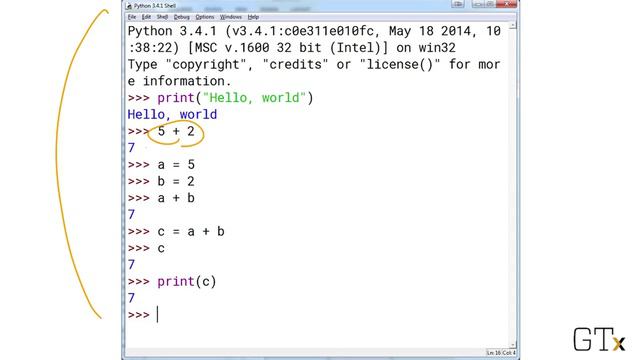This screenshot has height=360, width=640.
Task: Click the scrollbar up arrow
Action: [x=513, y=25]
